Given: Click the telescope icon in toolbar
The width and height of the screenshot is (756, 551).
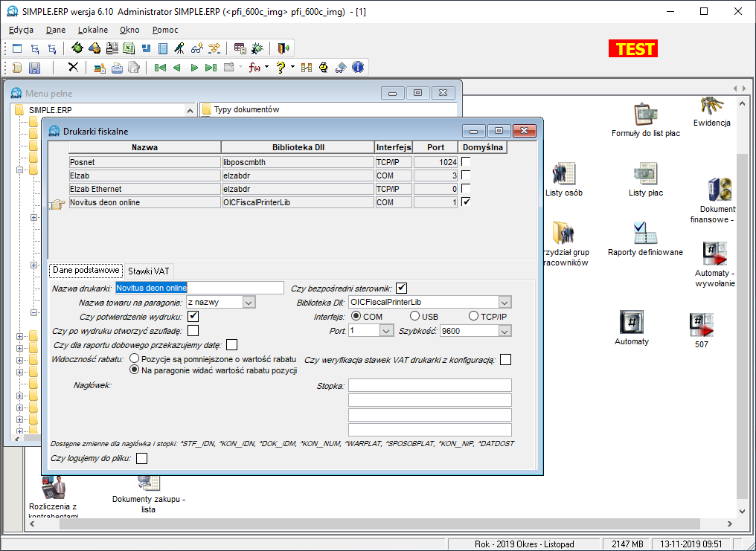Looking at the screenshot, I should 179,48.
